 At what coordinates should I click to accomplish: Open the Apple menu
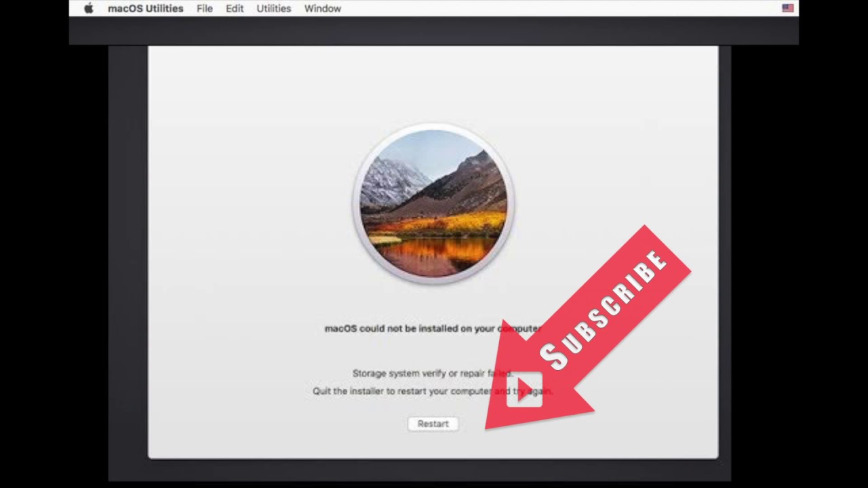[x=88, y=8]
